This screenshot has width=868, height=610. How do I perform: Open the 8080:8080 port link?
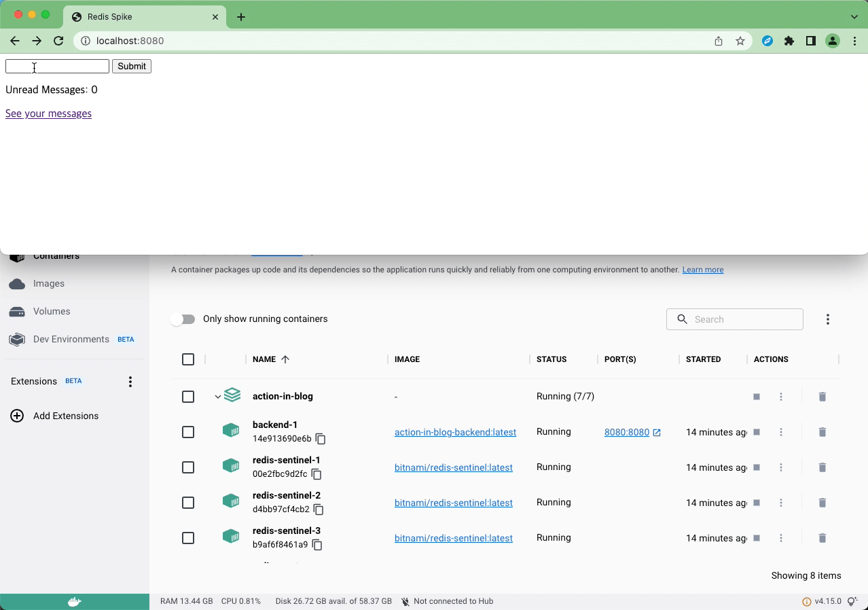[632, 432]
